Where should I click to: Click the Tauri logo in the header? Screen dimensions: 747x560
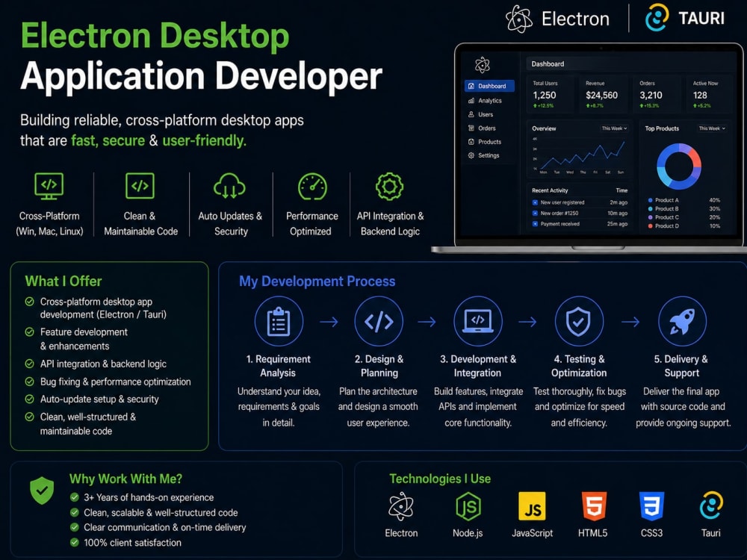point(657,18)
